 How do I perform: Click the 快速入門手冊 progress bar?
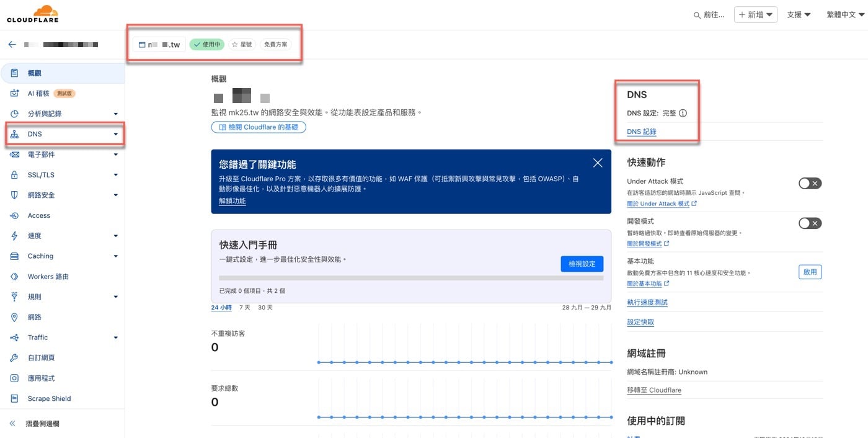click(411, 278)
